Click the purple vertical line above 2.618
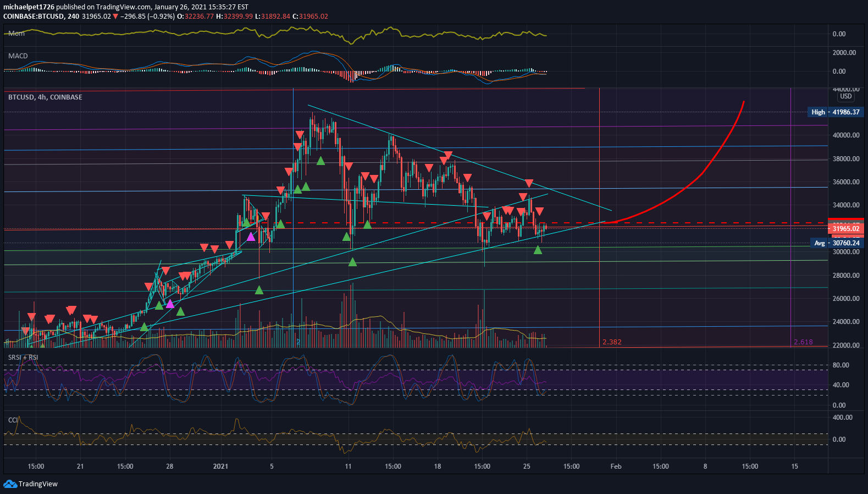Screen dimensions: 868x494 coord(790,217)
